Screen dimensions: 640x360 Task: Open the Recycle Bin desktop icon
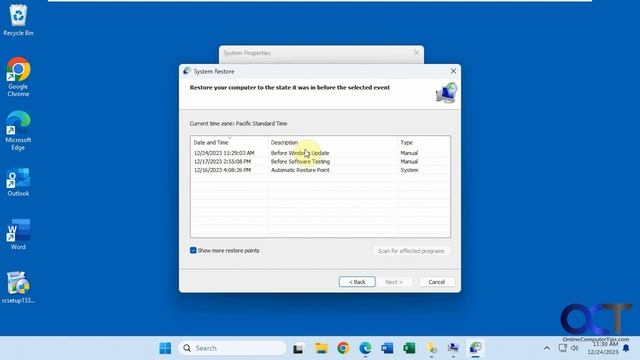[18, 20]
